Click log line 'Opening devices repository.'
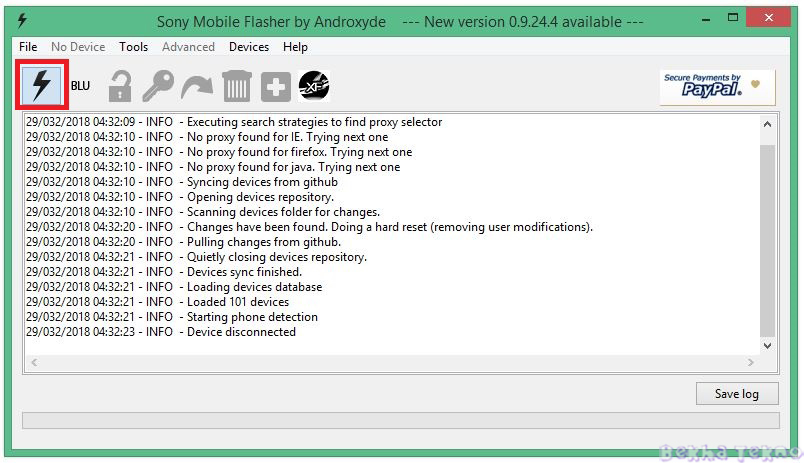Screen dimensions: 804x463 coord(179,197)
